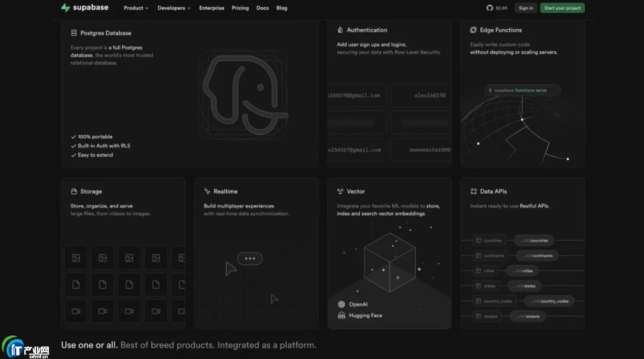Click the first video file icon in Storage
This screenshot has width=644, height=359.
pyautogui.click(x=76, y=311)
